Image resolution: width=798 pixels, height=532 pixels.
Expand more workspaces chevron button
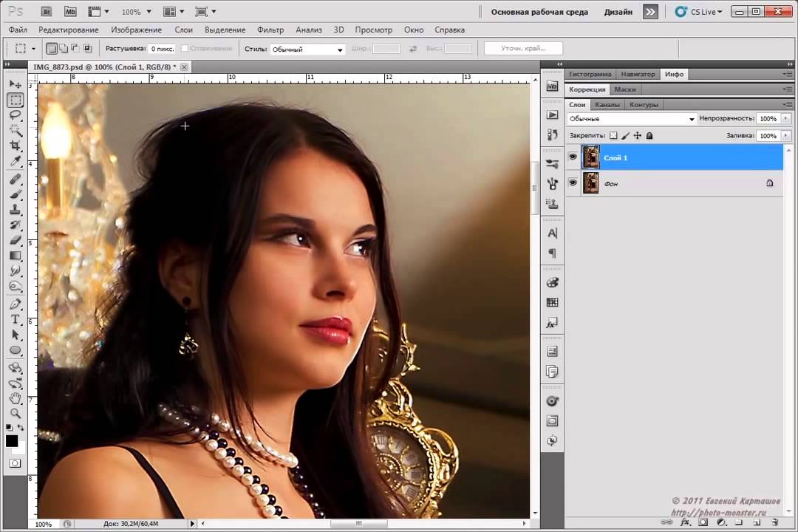click(650, 12)
